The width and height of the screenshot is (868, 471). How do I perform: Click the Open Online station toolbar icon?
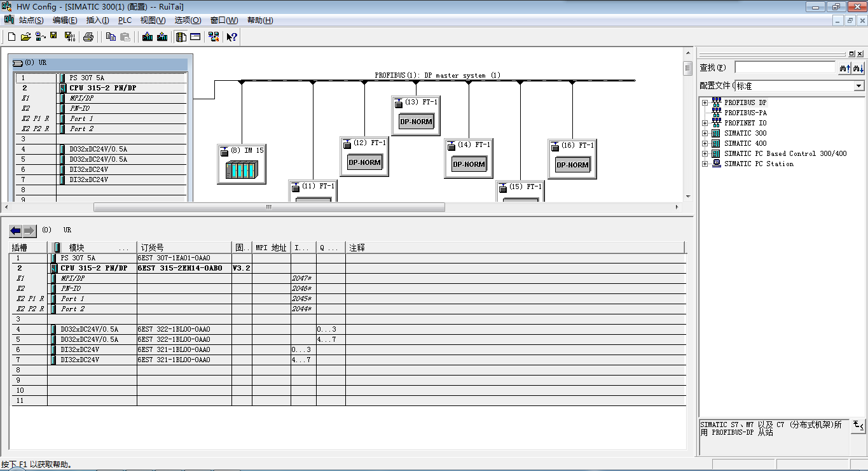pos(40,37)
